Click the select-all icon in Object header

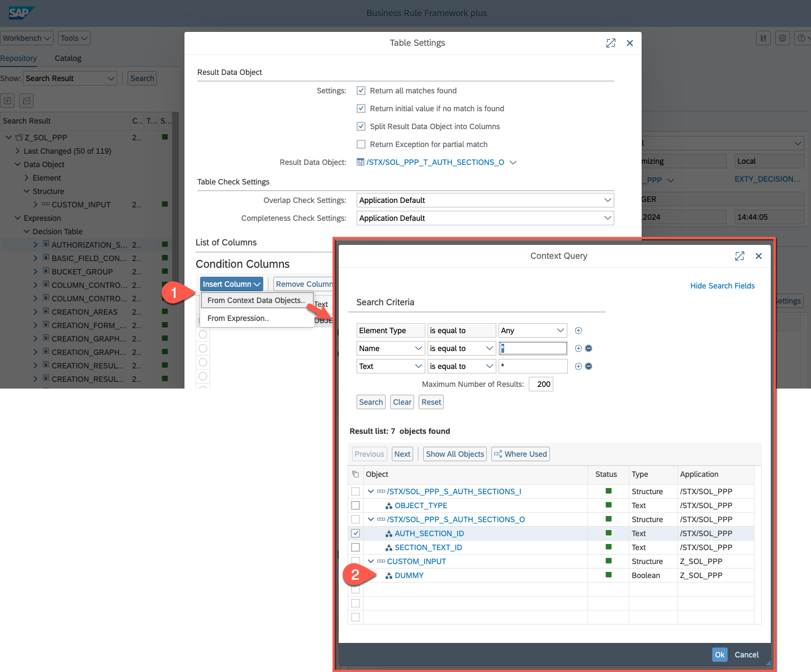pyautogui.click(x=355, y=475)
